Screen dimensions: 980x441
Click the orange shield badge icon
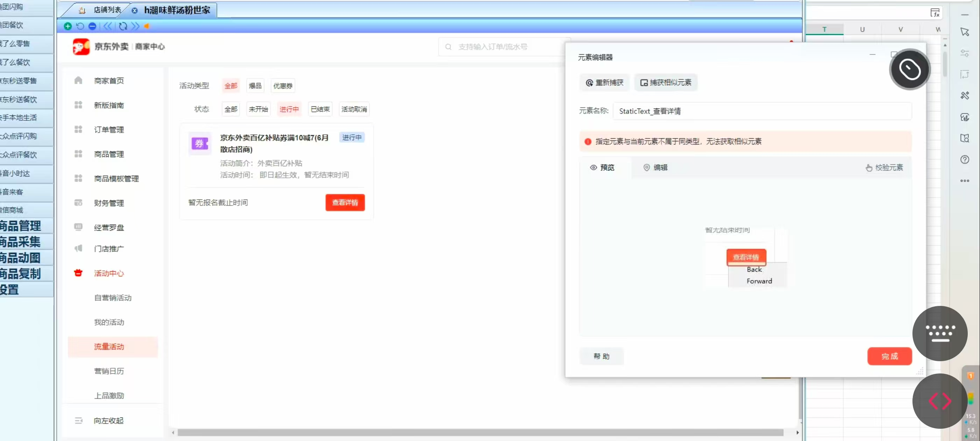(x=971, y=376)
